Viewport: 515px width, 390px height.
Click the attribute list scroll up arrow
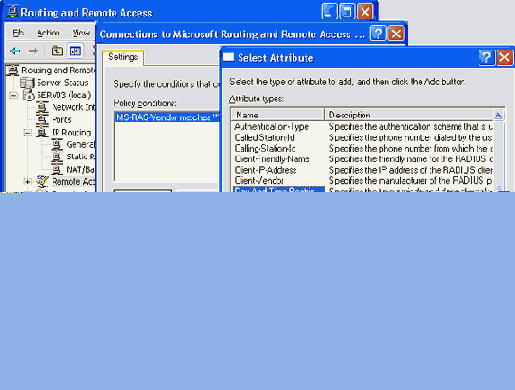coord(499,115)
